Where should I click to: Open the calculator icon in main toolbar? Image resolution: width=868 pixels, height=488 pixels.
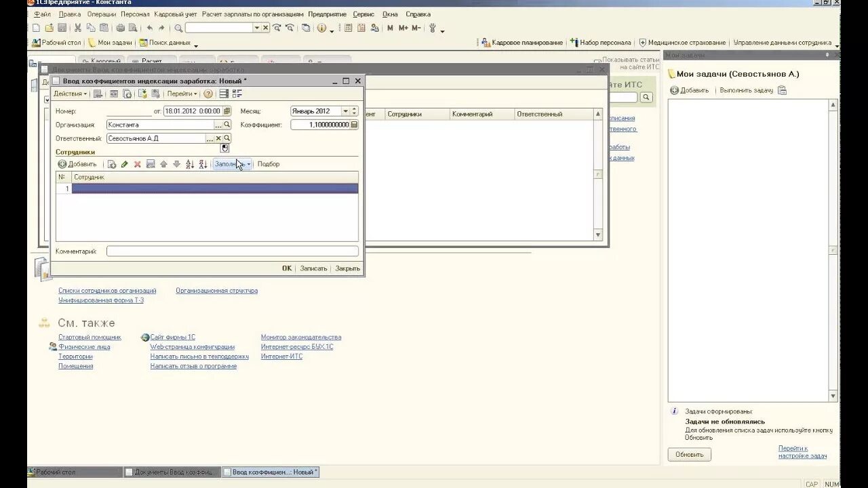click(349, 28)
